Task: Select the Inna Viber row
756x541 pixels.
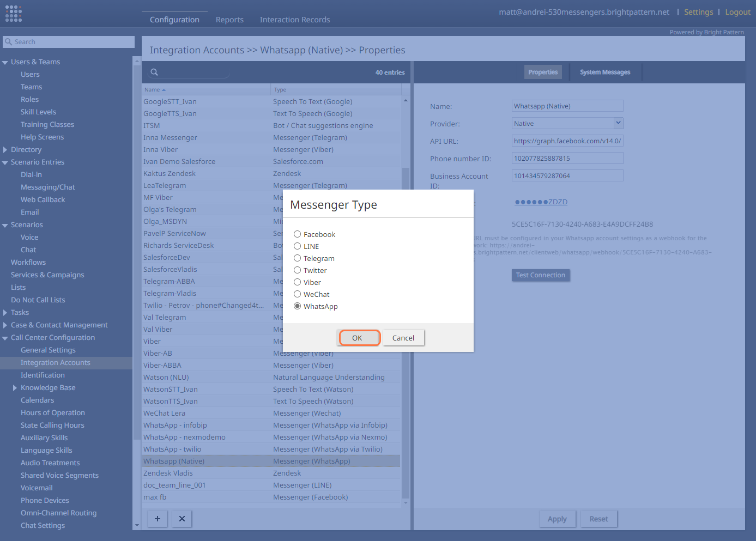Action: [271, 150]
